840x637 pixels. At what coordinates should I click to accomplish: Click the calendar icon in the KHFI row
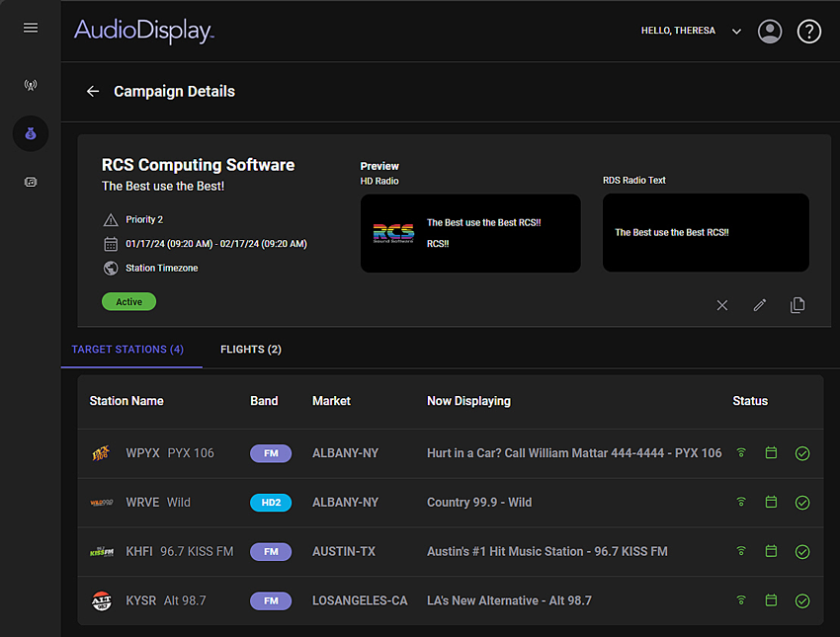coord(771,551)
